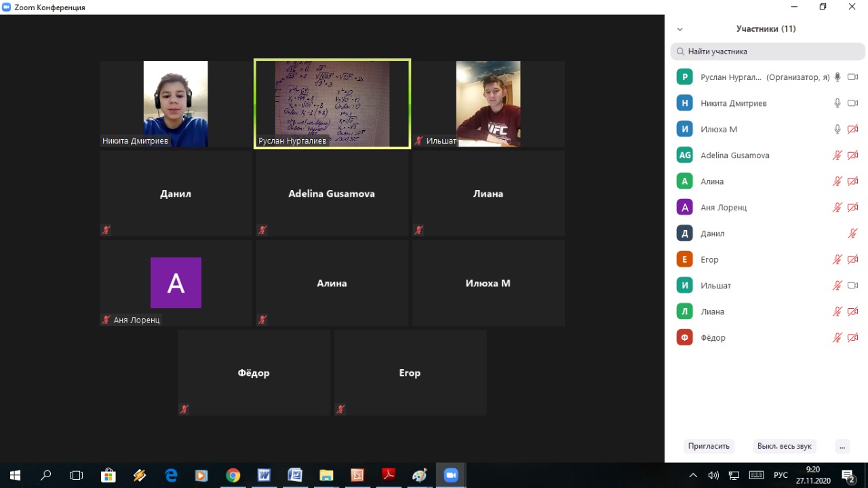Image resolution: width=868 pixels, height=488 pixels.
Task: Click Руслан Нургалиев's camera icon in participants list
Action: [x=852, y=77]
